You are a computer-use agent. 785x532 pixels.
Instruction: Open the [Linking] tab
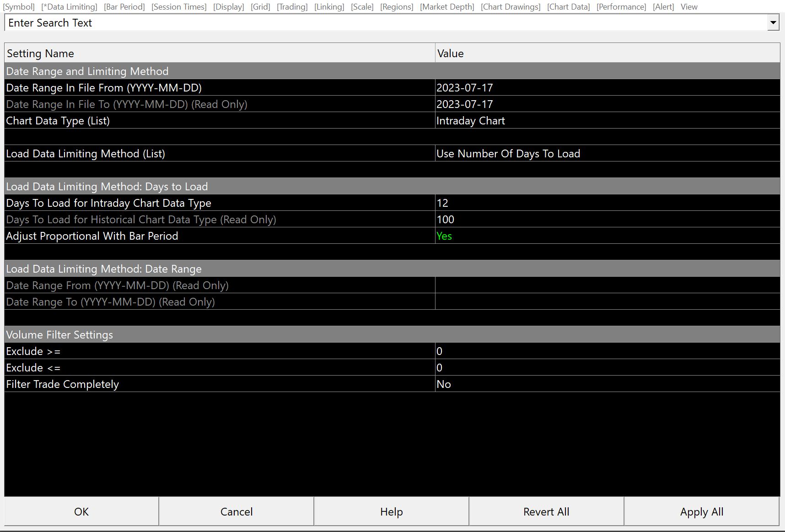click(x=329, y=7)
